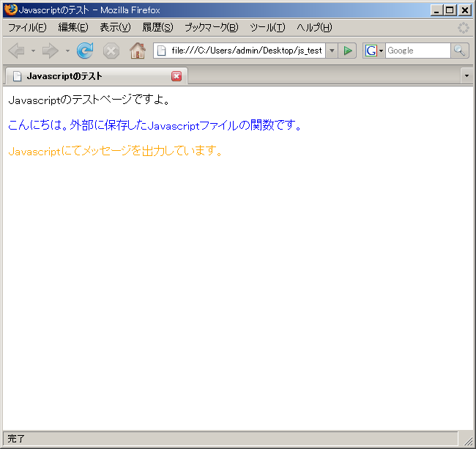Screen dimensions: 476x449
Task: Click the Stop loading icon
Action: pyautogui.click(x=111, y=51)
